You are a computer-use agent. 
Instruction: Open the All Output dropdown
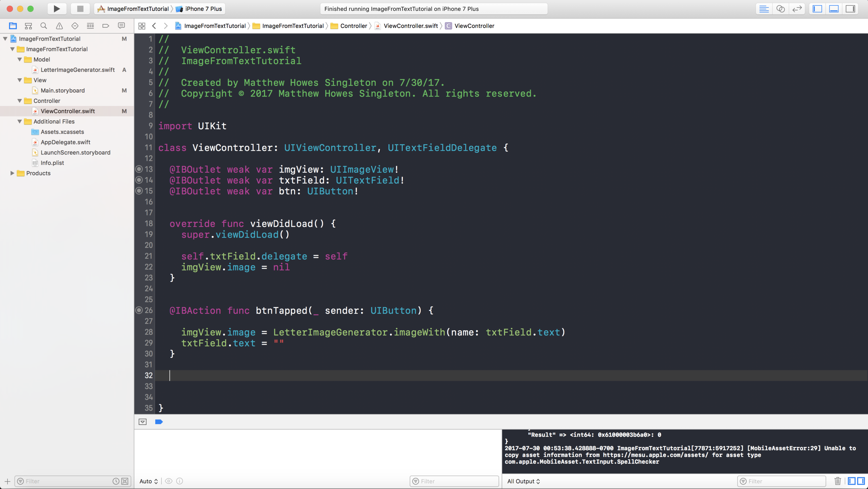click(524, 481)
